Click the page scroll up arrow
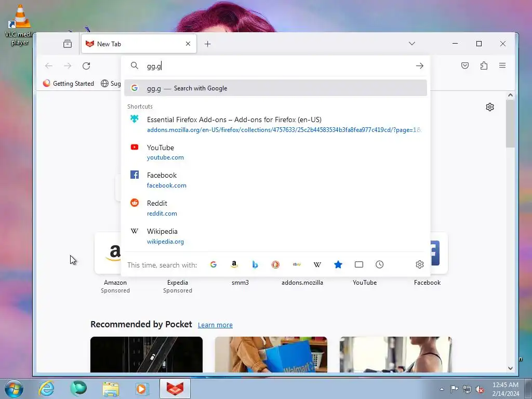 510,96
